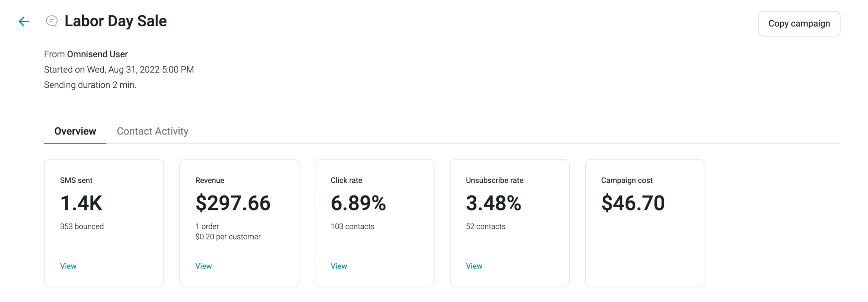Click the Omnisend User sender name

click(x=97, y=54)
